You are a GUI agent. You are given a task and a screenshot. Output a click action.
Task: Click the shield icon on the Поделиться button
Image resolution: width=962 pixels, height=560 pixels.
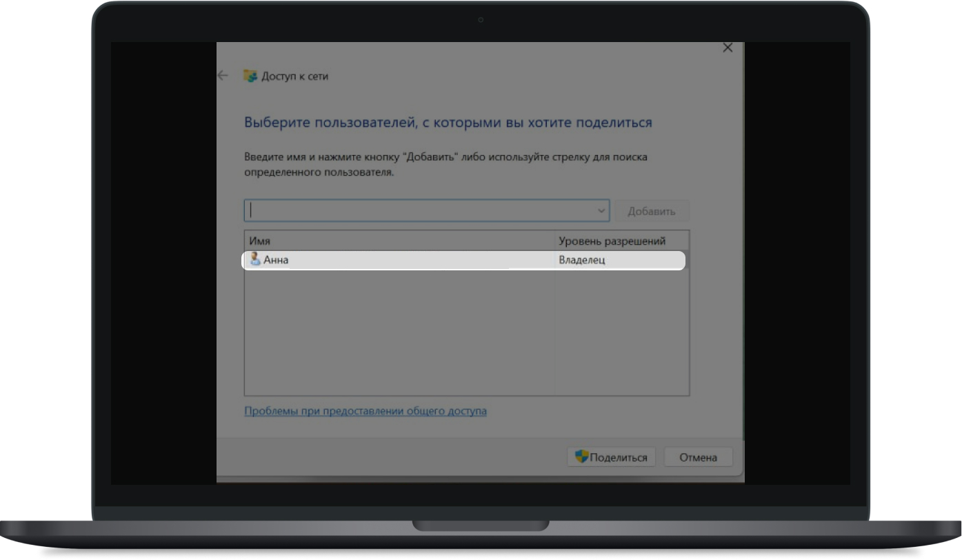[581, 457]
